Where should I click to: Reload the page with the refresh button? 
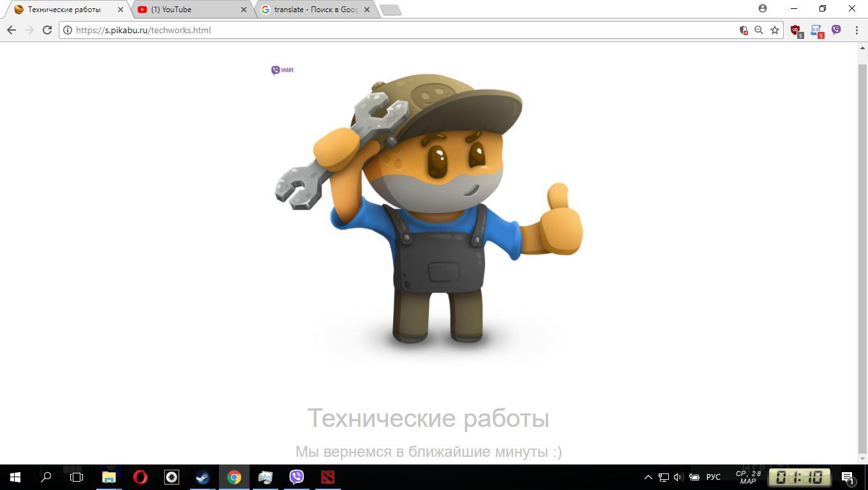(47, 30)
